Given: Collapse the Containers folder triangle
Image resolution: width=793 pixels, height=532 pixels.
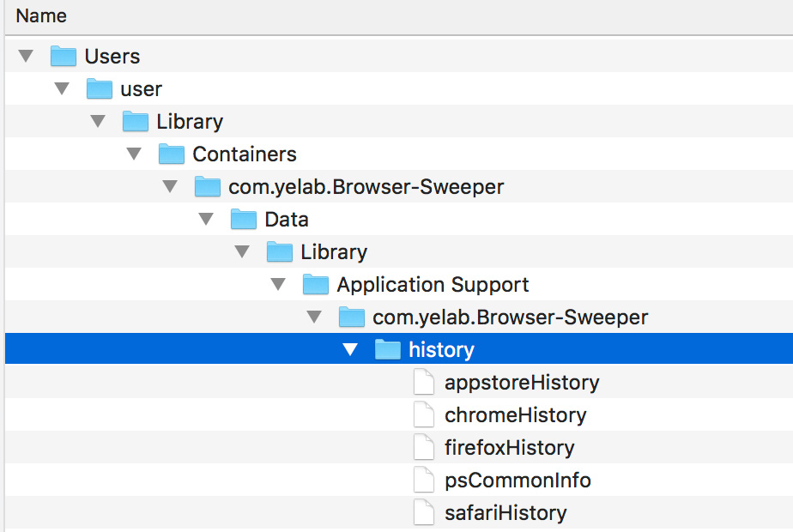Looking at the screenshot, I should 134,154.
